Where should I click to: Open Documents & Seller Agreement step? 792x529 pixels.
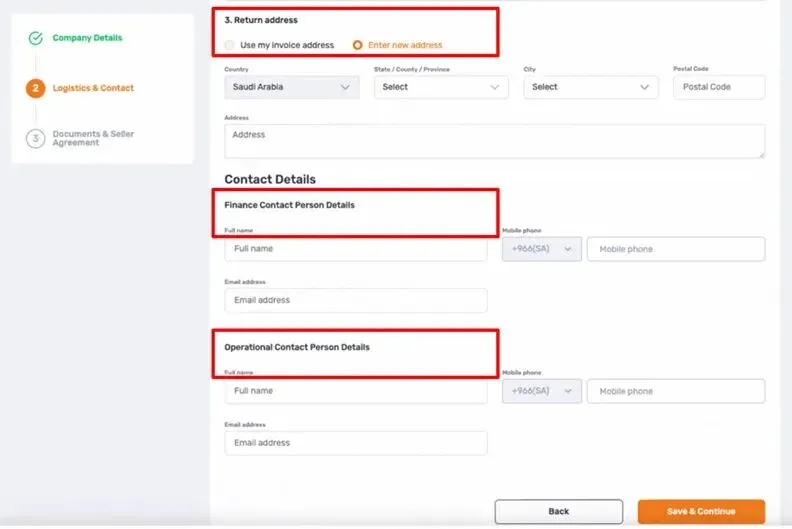tap(93, 139)
